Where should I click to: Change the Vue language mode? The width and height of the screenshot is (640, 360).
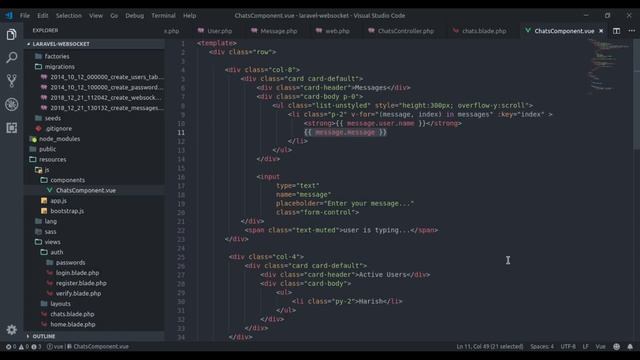click(600, 347)
